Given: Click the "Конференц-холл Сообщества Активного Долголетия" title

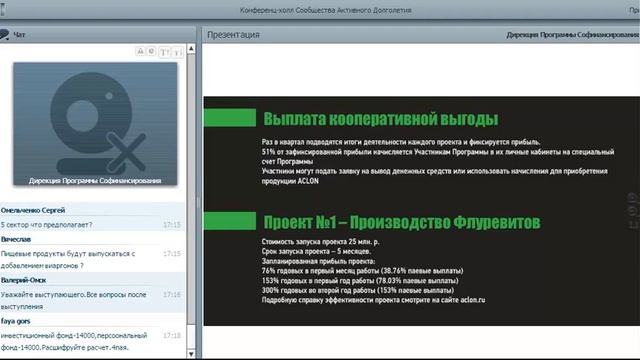Looking at the screenshot, I should [325, 10].
